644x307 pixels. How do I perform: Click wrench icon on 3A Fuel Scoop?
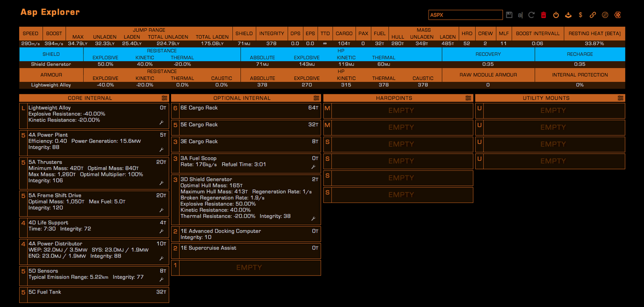[313, 167]
